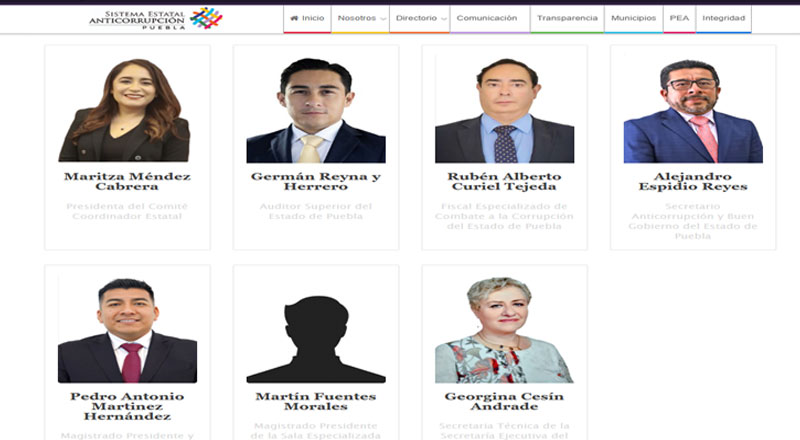The image size is (800, 440).
Task: Open the Integridad menu item
Action: click(x=723, y=18)
